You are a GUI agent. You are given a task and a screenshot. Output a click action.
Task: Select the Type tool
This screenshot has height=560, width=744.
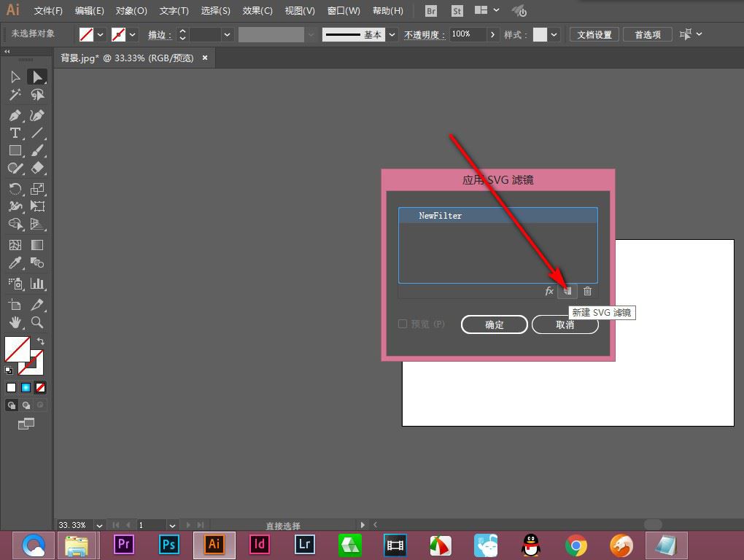(x=15, y=133)
